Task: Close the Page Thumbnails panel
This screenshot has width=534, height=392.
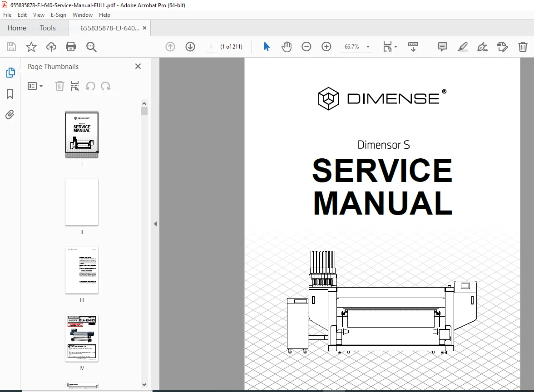Action: coord(138,66)
